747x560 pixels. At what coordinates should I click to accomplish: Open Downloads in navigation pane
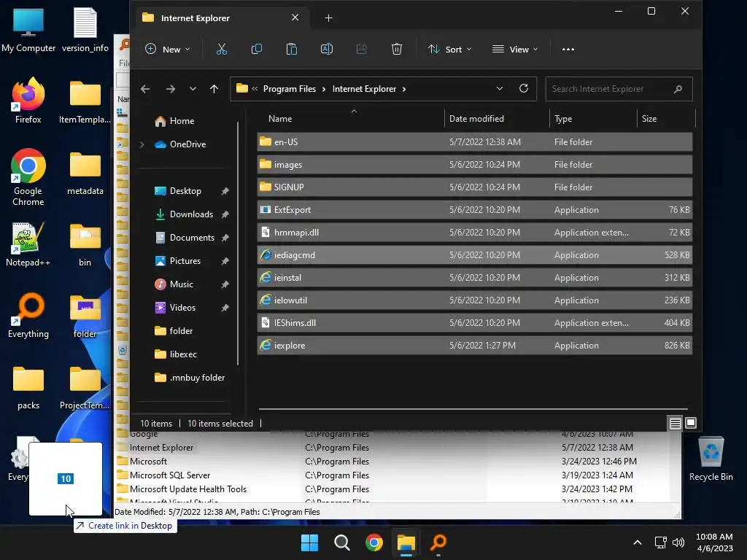pyautogui.click(x=191, y=214)
